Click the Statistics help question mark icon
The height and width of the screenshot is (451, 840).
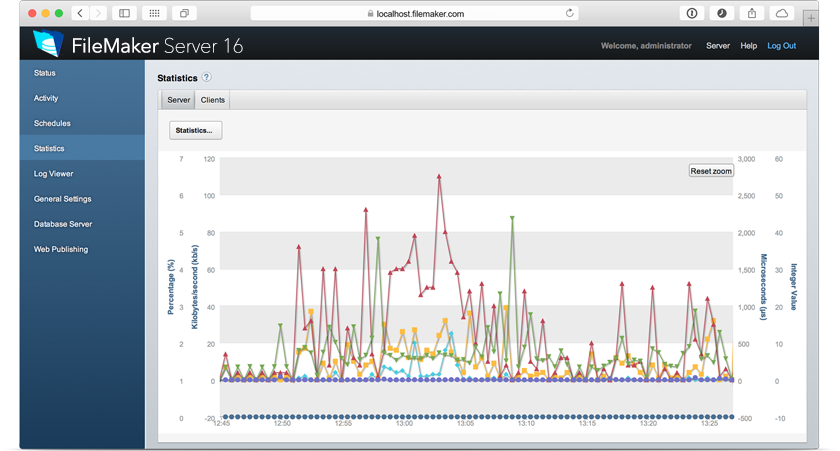tap(207, 77)
